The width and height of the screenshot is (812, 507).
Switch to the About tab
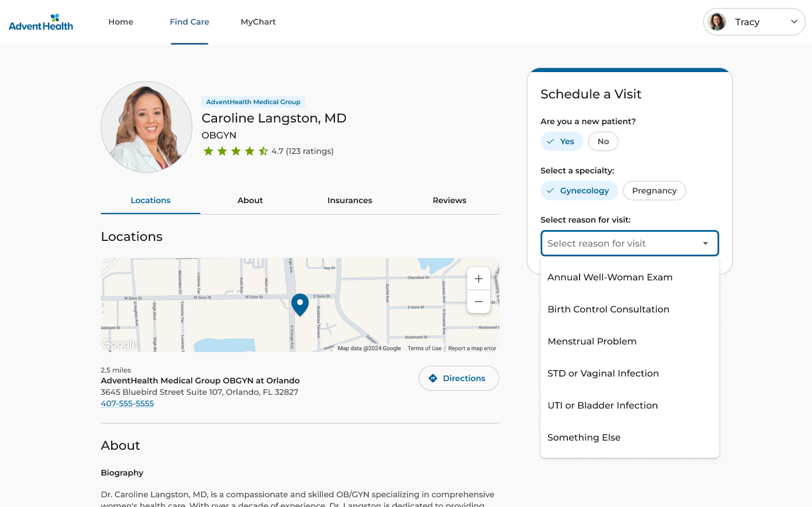click(x=250, y=200)
